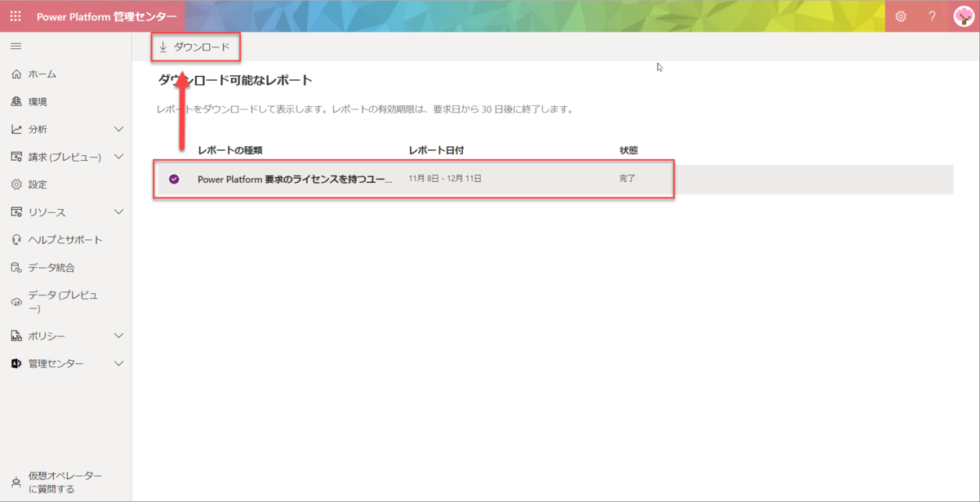Expand the リソース chevron
Viewport: 980px width, 502px height.
pos(118,212)
